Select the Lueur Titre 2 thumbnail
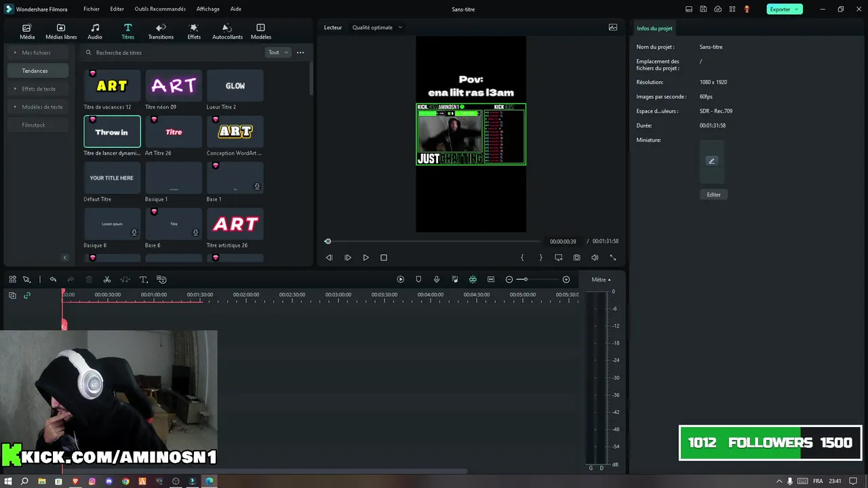Viewport: 868px width, 488px height. click(x=235, y=85)
